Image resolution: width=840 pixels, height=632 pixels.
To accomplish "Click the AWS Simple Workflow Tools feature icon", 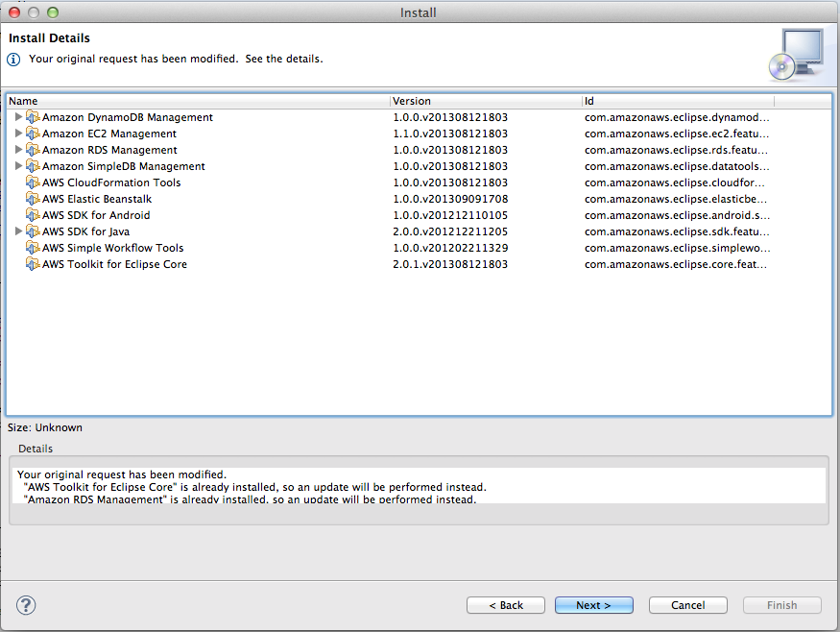I will click(x=33, y=248).
